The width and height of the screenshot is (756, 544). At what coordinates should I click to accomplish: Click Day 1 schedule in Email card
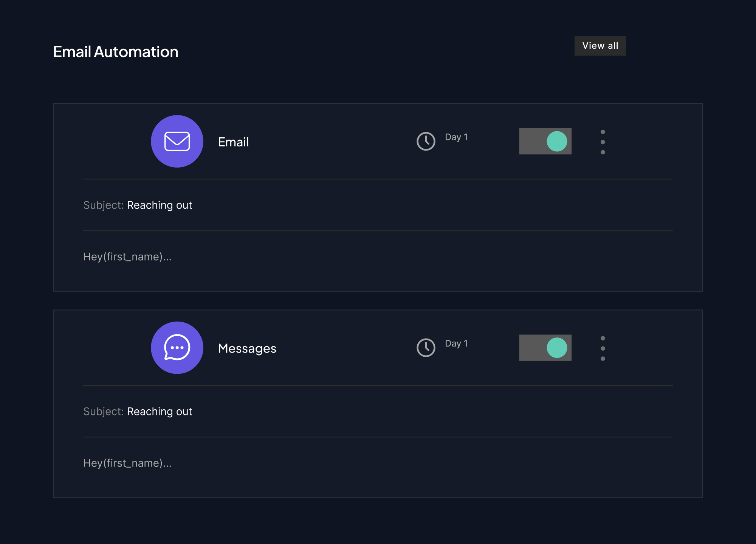[x=456, y=137]
